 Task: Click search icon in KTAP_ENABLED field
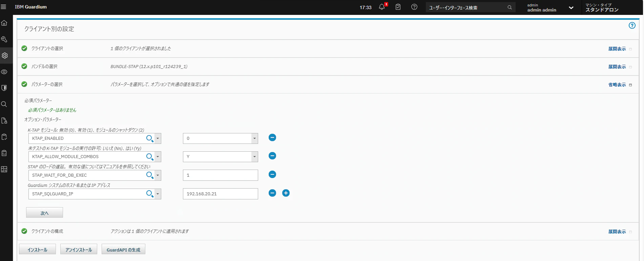150,138
